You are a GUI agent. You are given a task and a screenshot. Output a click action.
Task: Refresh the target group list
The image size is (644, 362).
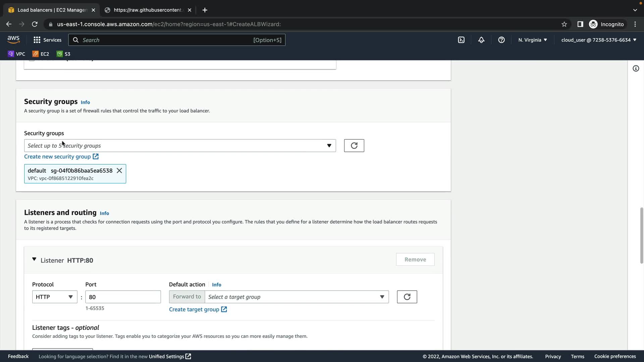point(407,297)
